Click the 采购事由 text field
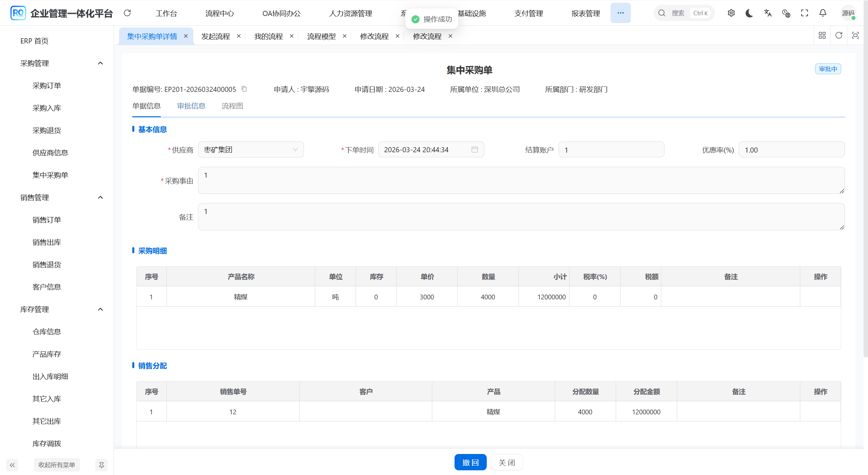This screenshot has height=475, width=868. pos(521,180)
